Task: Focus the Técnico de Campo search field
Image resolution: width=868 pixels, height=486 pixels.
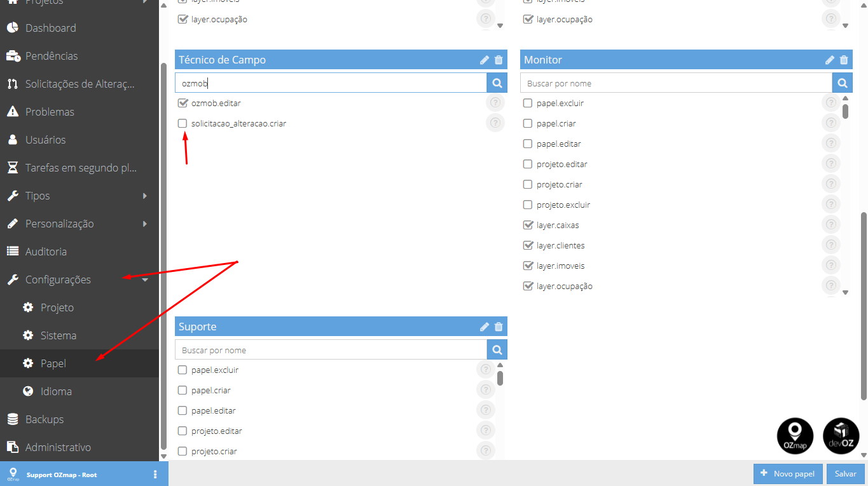Action: tap(331, 83)
